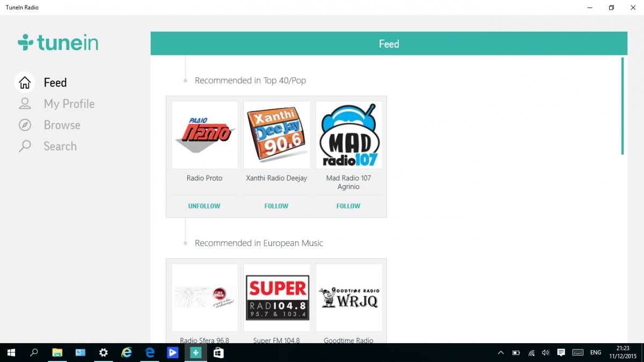The width and height of the screenshot is (644, 362).
Task: Click Recommended in European Music heading
Action: click(259, 243)
